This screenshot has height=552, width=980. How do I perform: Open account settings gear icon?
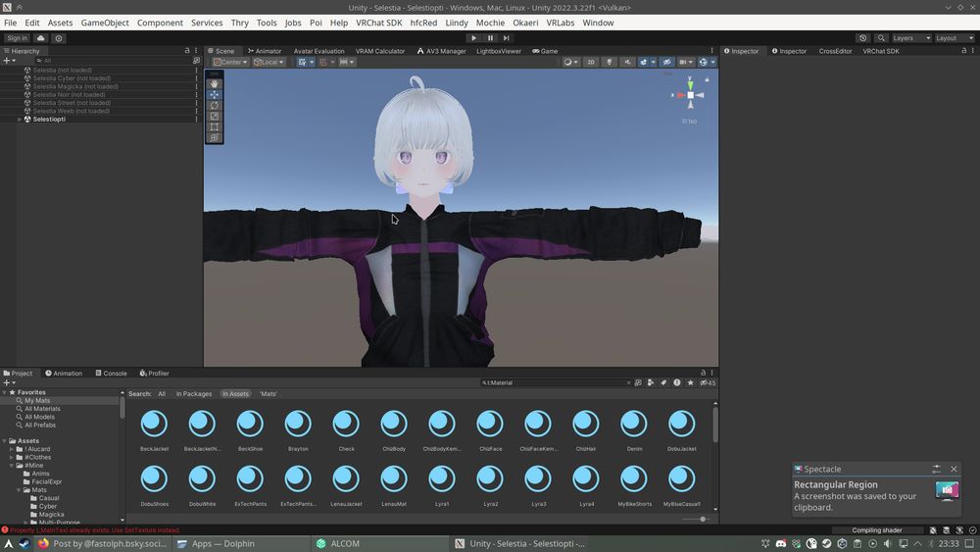tap(59, 38)
